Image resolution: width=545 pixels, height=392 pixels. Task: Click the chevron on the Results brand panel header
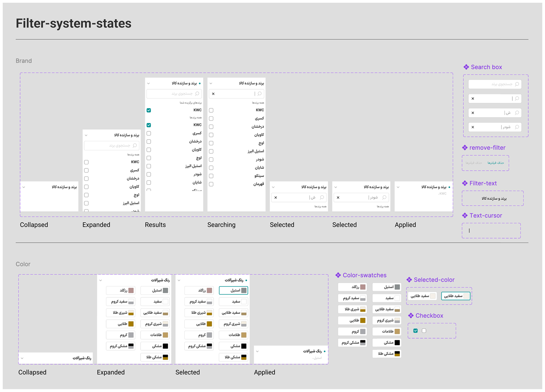149,83
